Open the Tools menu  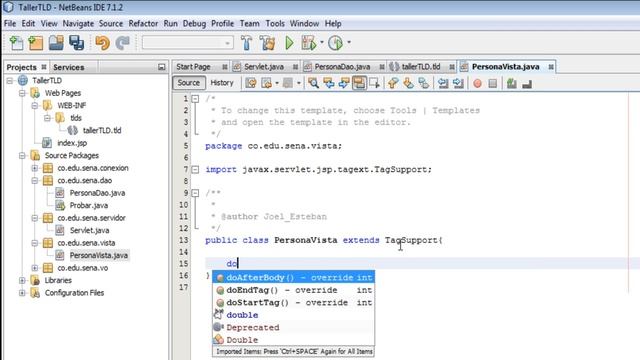(275, 24)
